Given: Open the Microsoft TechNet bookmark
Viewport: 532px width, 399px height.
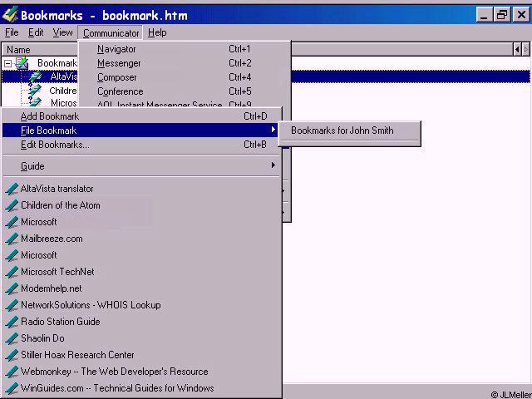Looking at the screenshot, I should [142, 272].
